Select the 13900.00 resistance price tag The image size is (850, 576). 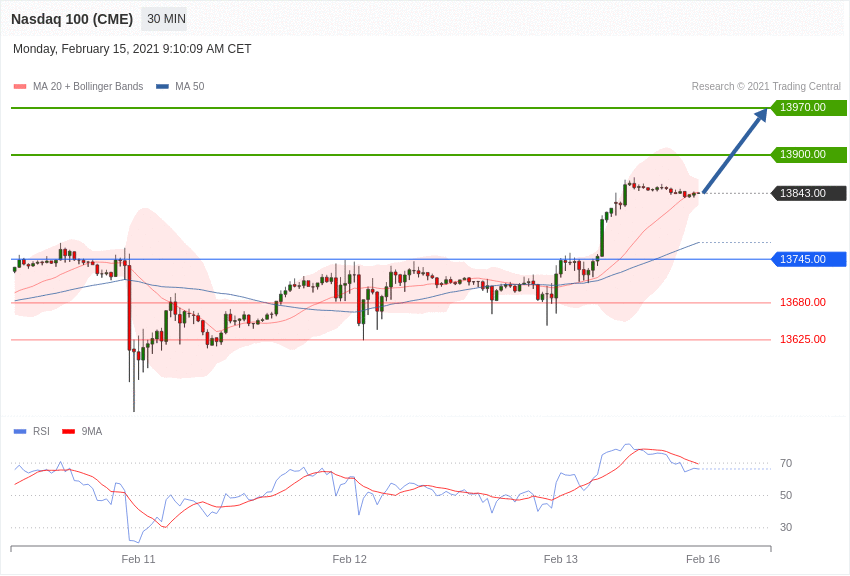(x=808, y=155)
